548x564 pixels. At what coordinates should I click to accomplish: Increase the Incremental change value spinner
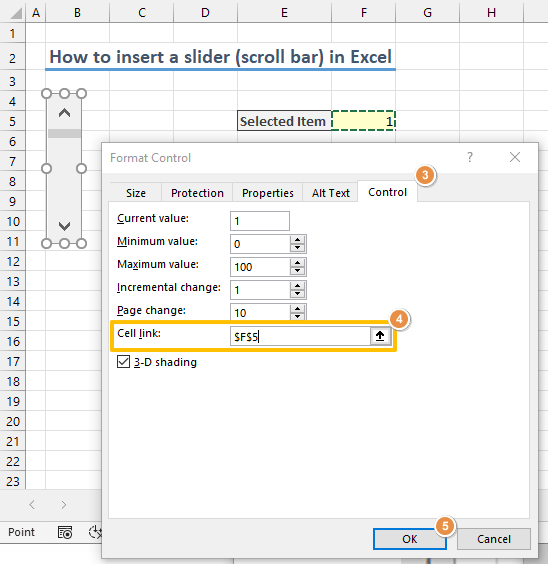(297, 286)
